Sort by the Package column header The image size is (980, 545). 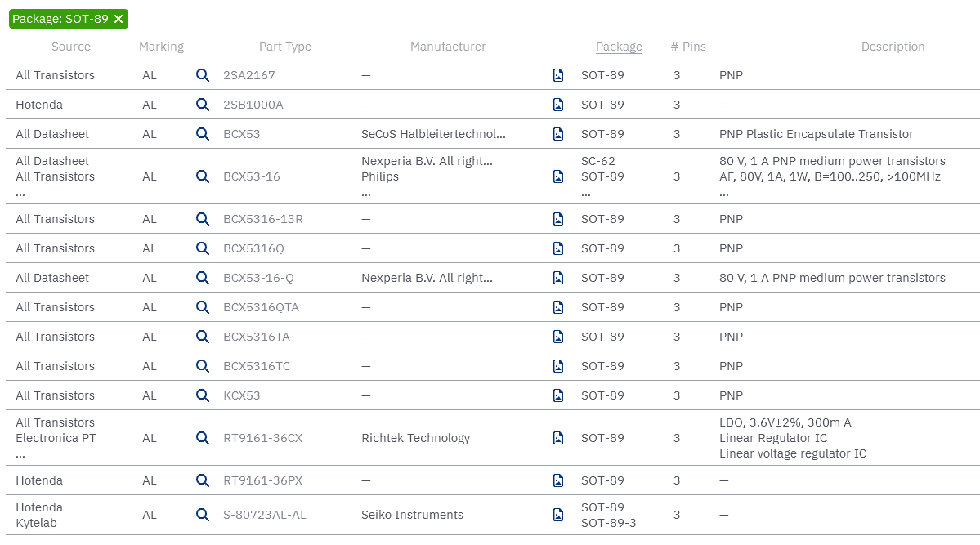(x=619, y=47)
